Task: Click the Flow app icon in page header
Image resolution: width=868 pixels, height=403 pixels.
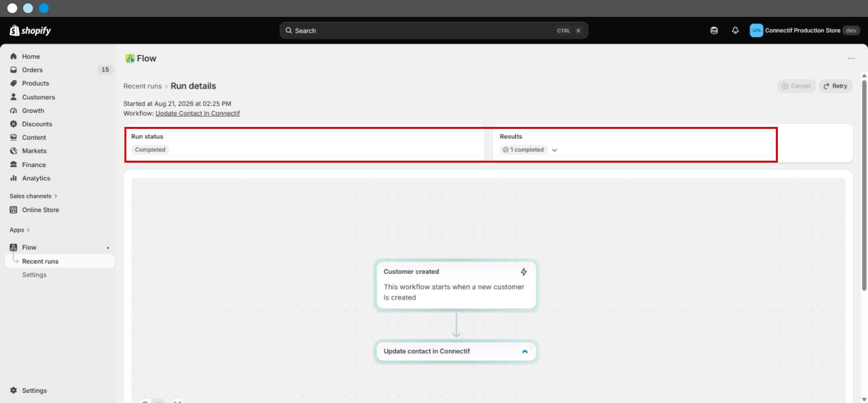Action: [130, 58]
